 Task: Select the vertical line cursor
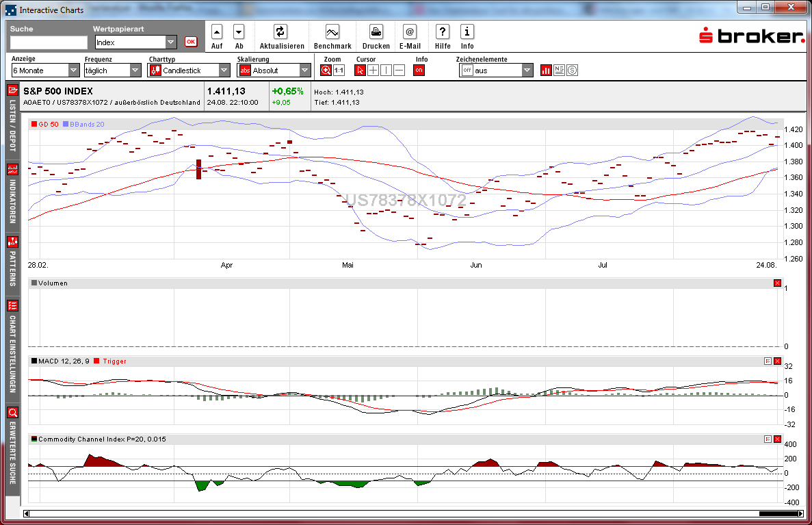(x=386, y=71)
